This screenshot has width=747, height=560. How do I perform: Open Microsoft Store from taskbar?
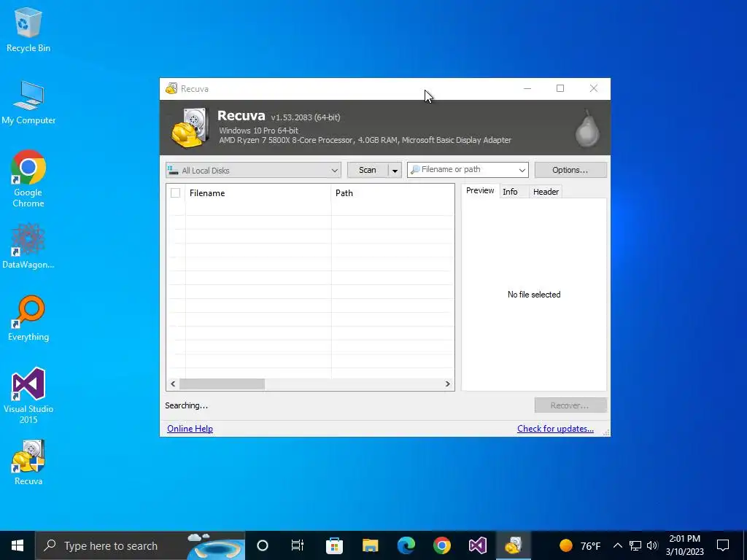point(334,545)
